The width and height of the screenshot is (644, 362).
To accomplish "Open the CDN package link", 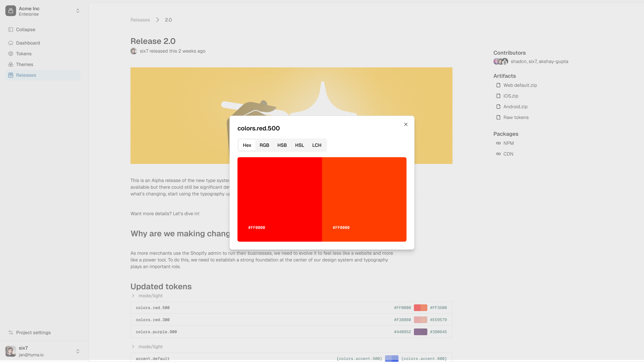I will pos(508,154).
